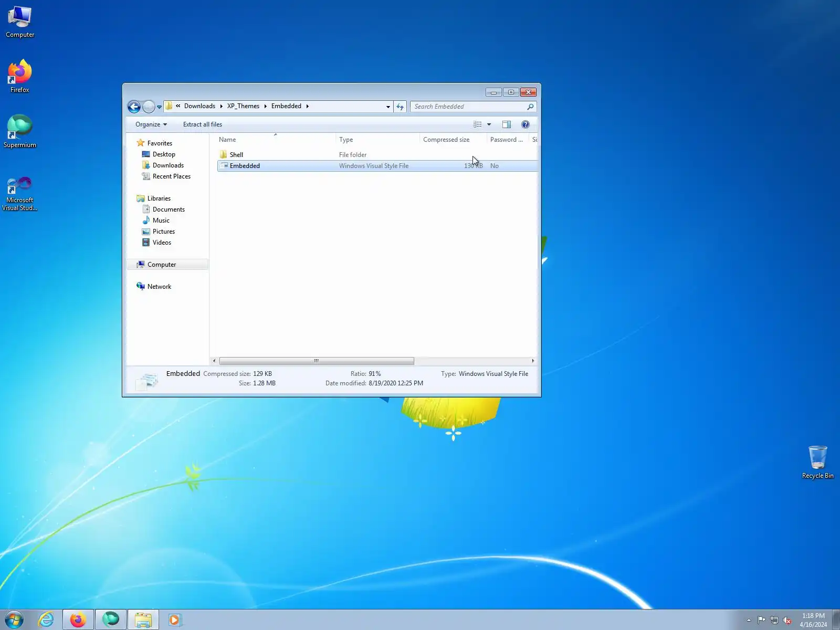Expand the arrow after the Embedded breadcrumb
The height and width of the screenshot is (630, 840).
308,106
